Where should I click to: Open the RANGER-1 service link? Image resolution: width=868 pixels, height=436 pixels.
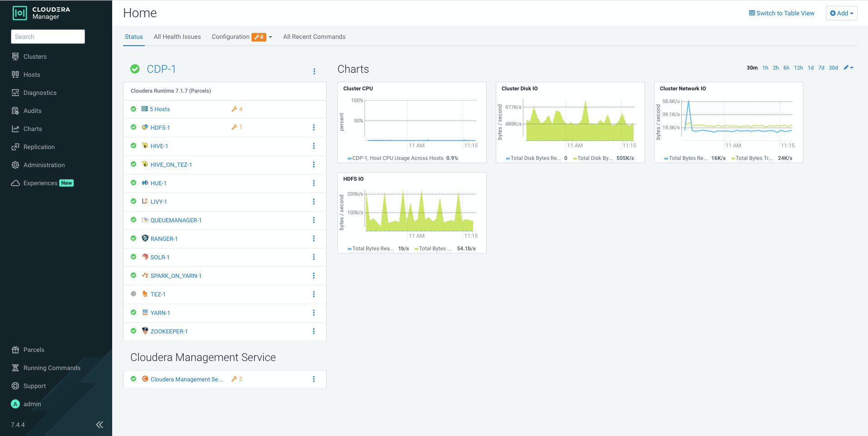[164, 239]
